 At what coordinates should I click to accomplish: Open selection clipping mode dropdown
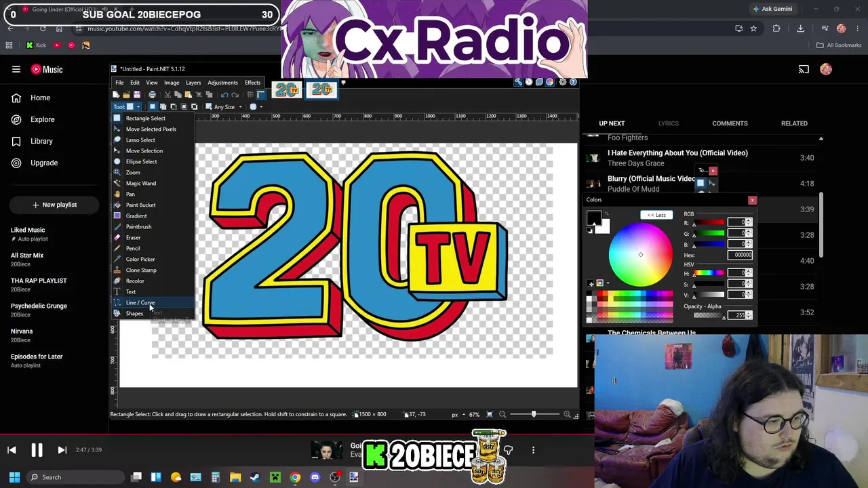256,107
